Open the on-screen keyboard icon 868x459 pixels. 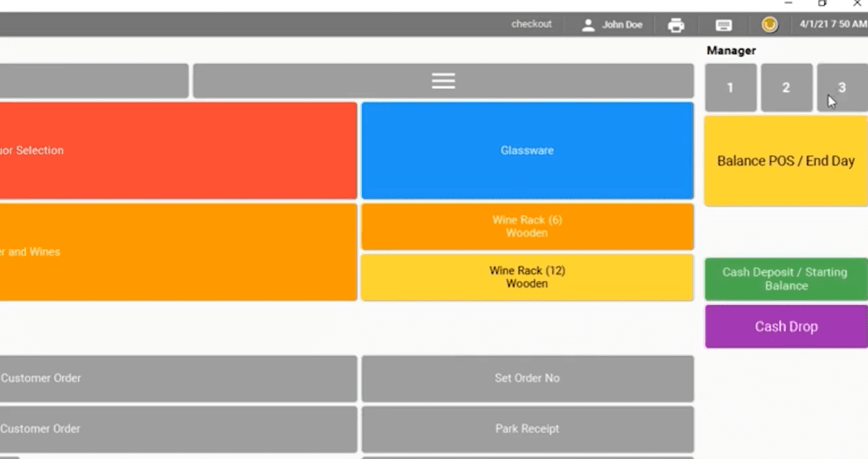[x=723, y=25]
